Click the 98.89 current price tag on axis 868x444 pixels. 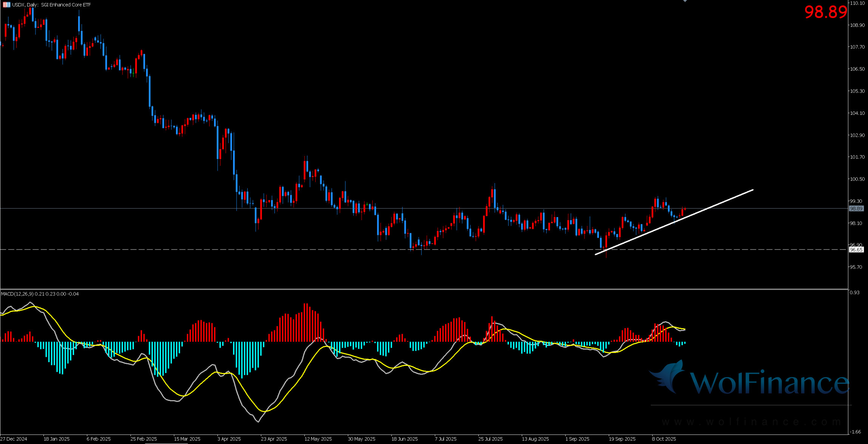click(856, 209)
